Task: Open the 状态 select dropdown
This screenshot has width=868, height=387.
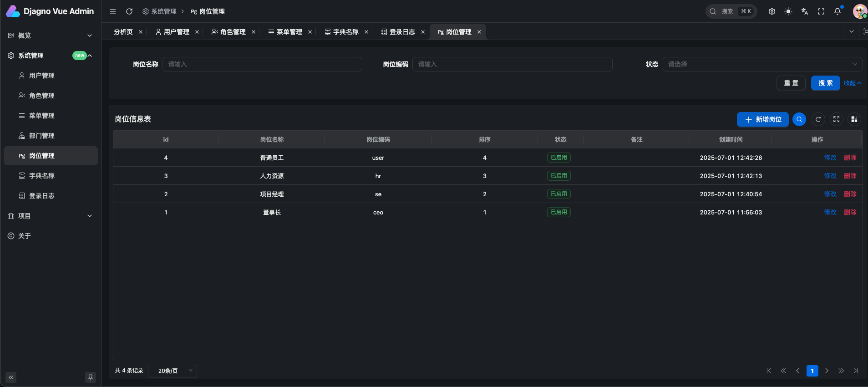Action: (762, 64)
